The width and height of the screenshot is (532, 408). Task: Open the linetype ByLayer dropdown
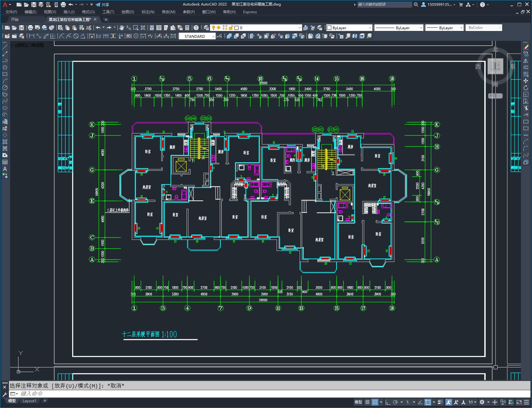point(399,28)
